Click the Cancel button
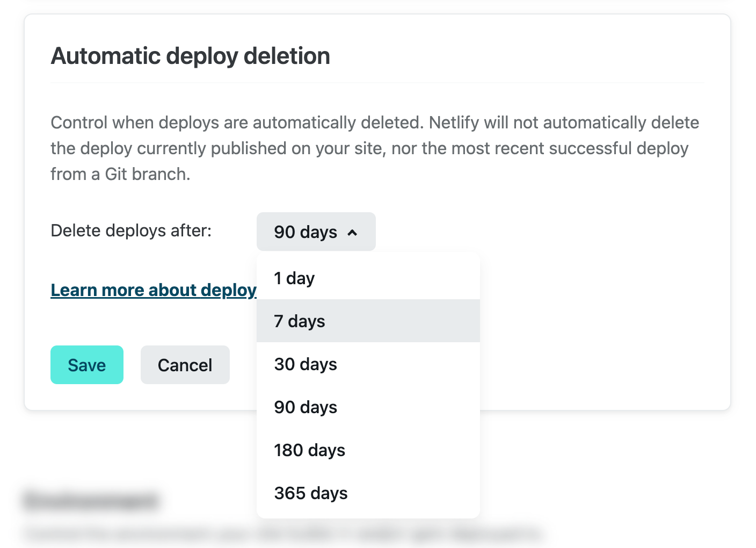The image size is (756, 548). pyautogui.click(x=185, y=365)
